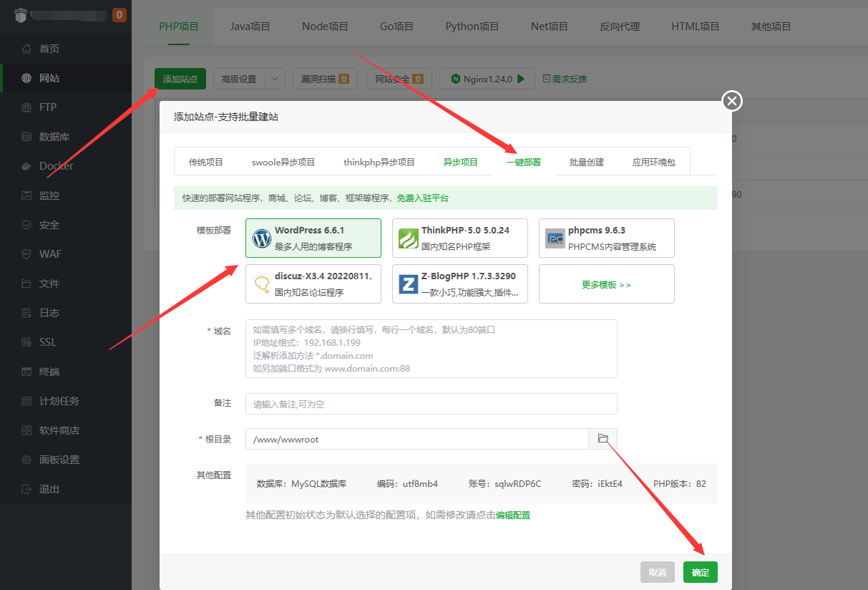The image size is (868, 590).
Task: Open the SSL sidebar icon
Action: click(x=26, y=342)
